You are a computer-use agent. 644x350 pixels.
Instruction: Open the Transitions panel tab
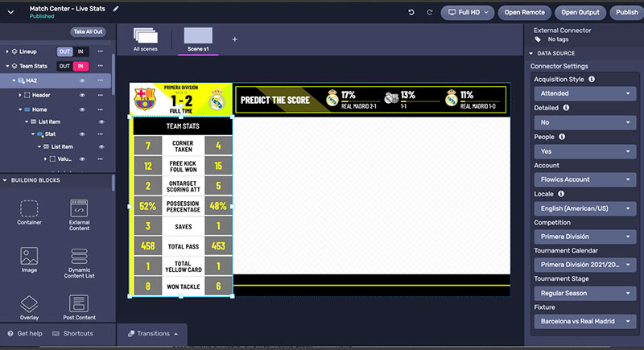pos(153,333)
